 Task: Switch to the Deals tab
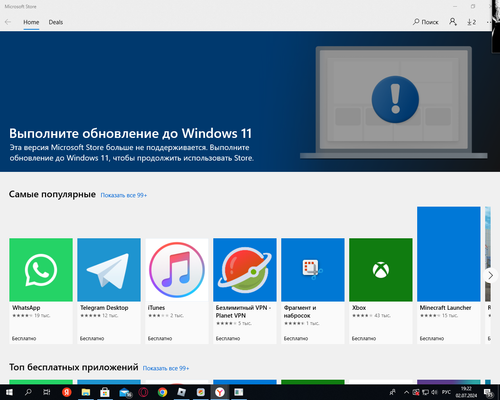[x=56, y=22]
